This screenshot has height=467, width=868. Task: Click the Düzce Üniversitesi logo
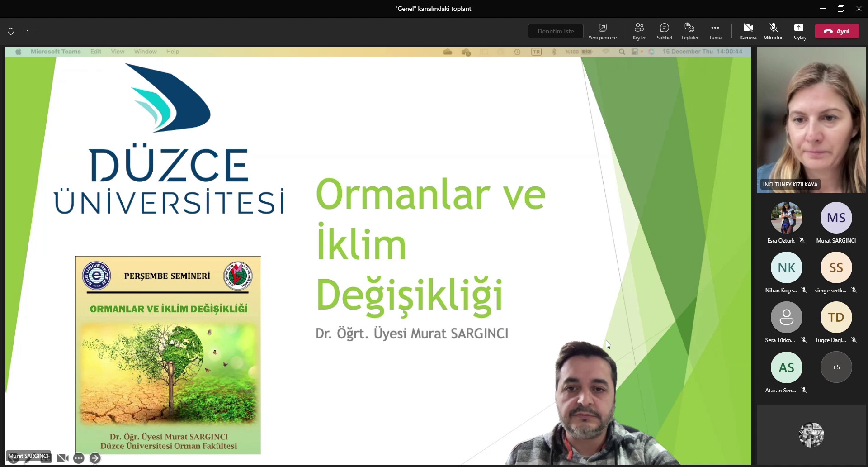(x=169, y=138)
